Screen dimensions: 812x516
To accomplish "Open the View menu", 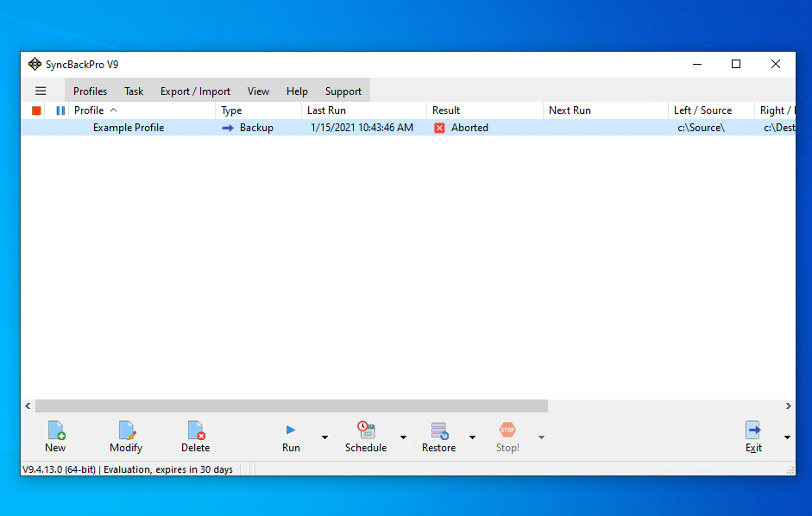I will [258, 91].
